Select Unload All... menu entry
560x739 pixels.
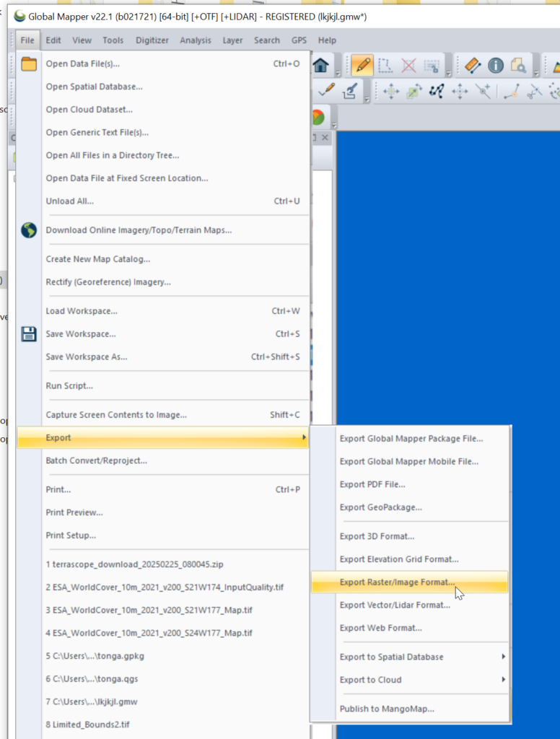point(163,201)
